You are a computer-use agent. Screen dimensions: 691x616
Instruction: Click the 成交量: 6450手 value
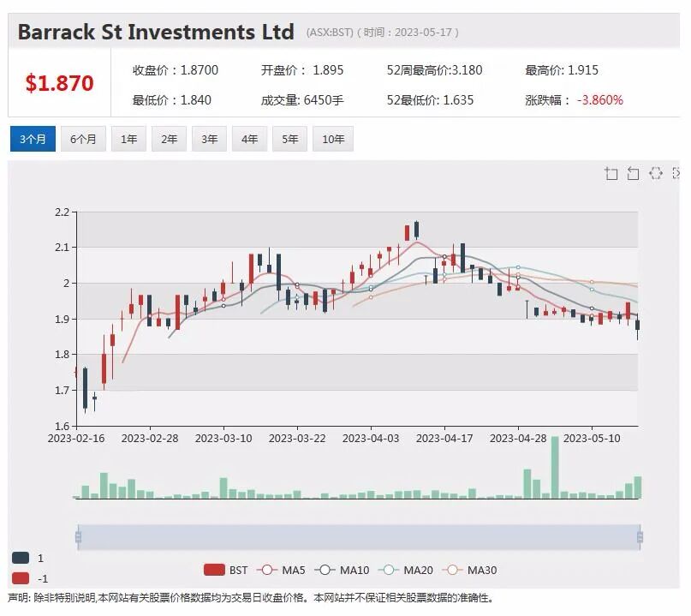[x=302, y=100]
